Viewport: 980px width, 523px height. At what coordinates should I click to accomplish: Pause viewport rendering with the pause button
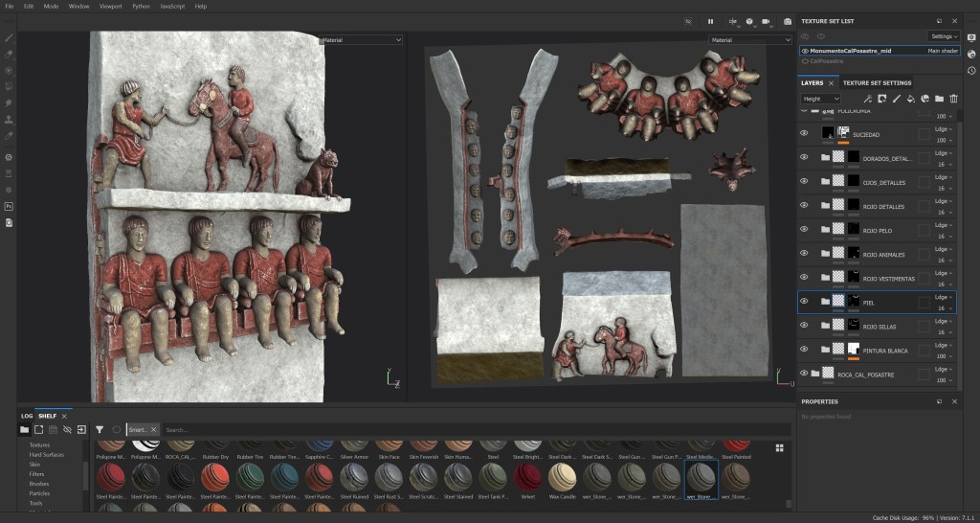(710, 21)
